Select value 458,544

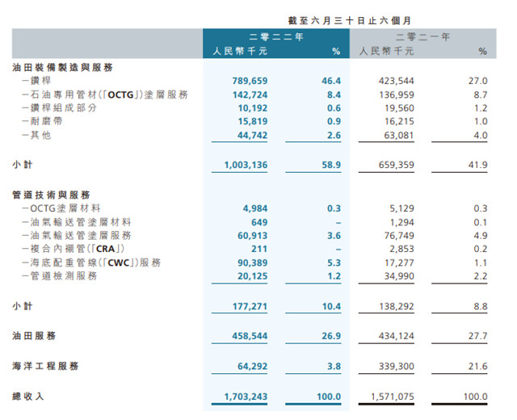pyautogui.click(x=250, y=336)
